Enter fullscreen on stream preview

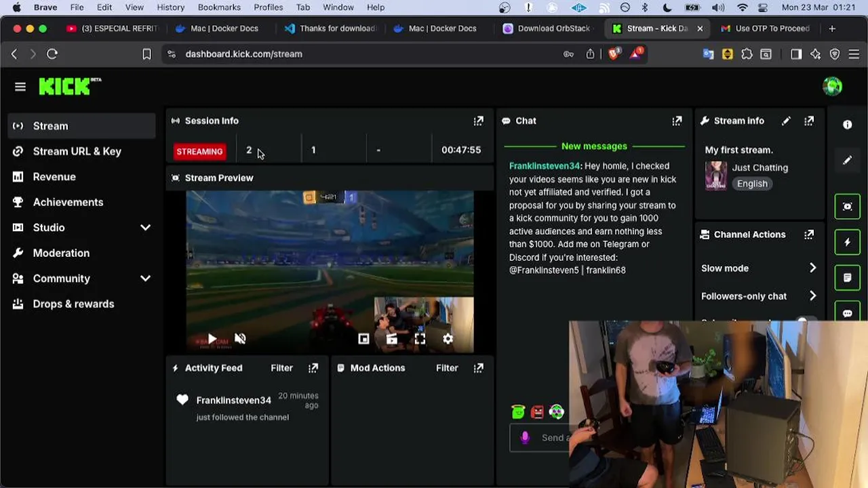click(420, 339)
